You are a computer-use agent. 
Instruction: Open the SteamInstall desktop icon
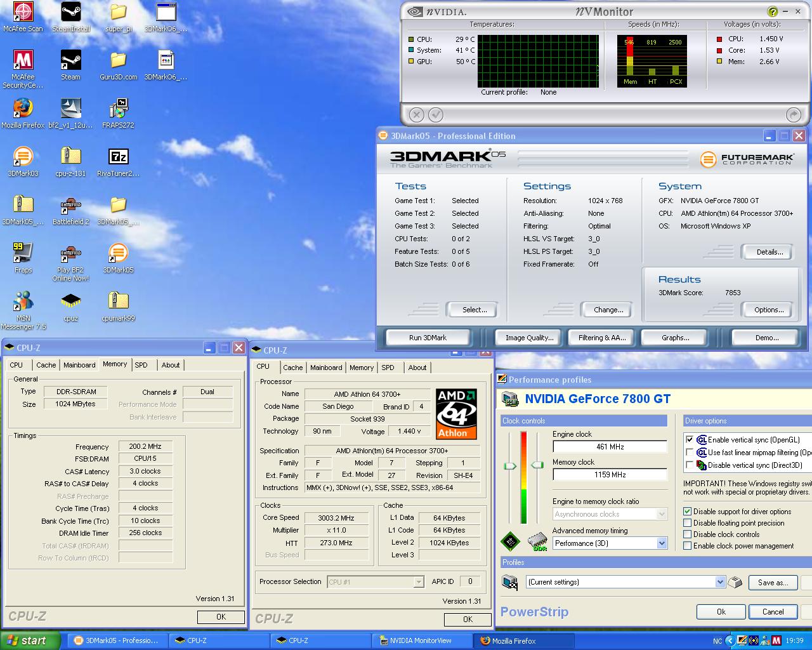[x=70, y=17]
